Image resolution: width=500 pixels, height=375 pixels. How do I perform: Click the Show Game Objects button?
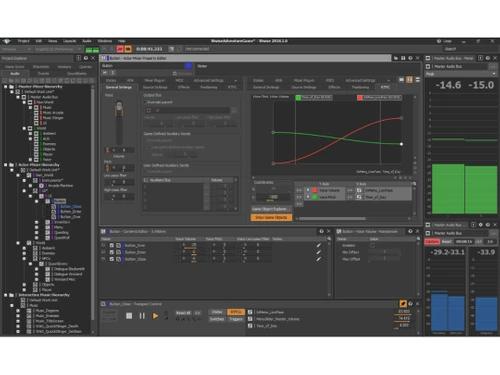tap(271, 217)
